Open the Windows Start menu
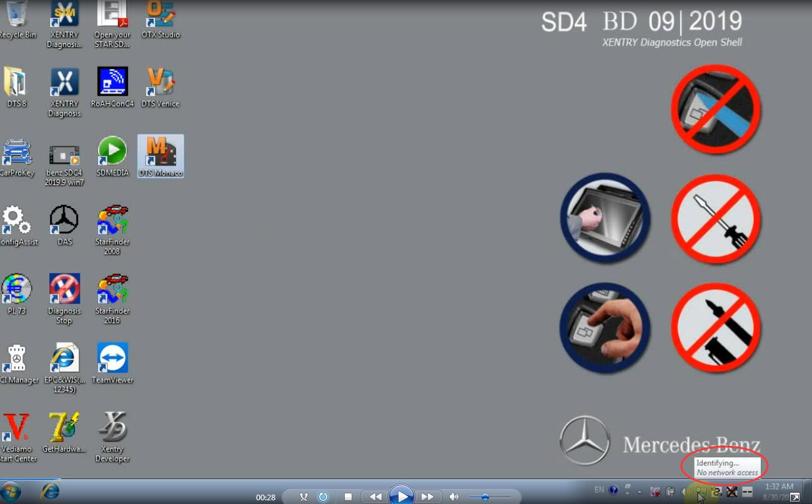 [11, 492]
